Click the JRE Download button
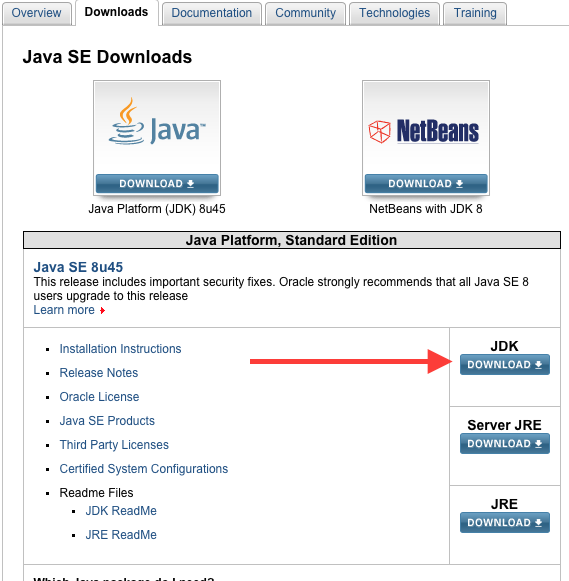This screenshot has width=569, height=581. click(505, 522)
